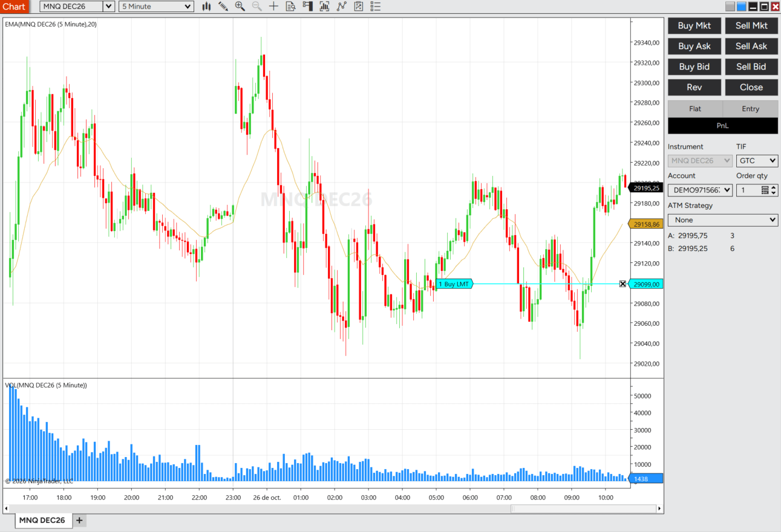781x532 pixels.
Task: Adjust order qty with spinner arrows
Action: [774, 190]
